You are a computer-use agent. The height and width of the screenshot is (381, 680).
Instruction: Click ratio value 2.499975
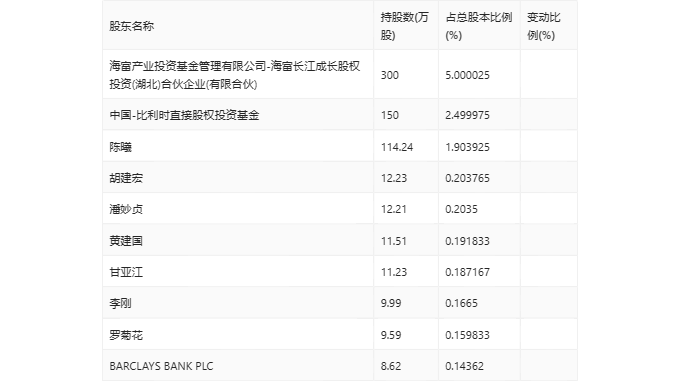[468, 115]
